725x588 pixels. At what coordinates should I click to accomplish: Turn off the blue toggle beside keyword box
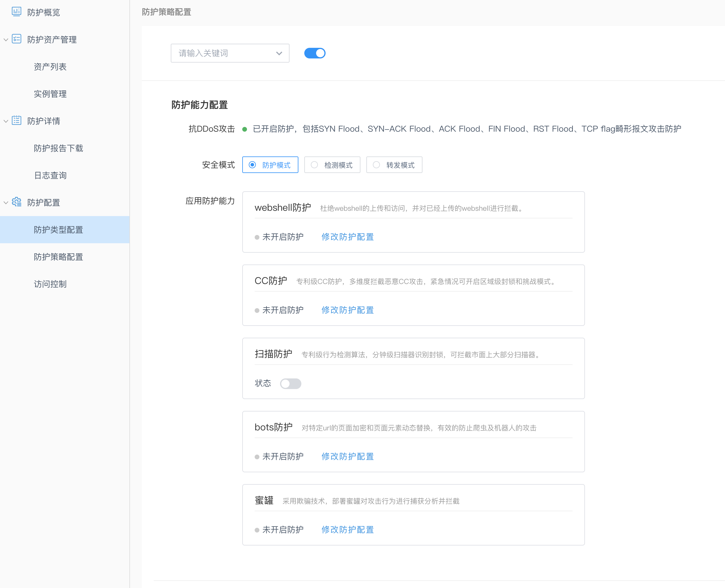(x=315, y=53)
